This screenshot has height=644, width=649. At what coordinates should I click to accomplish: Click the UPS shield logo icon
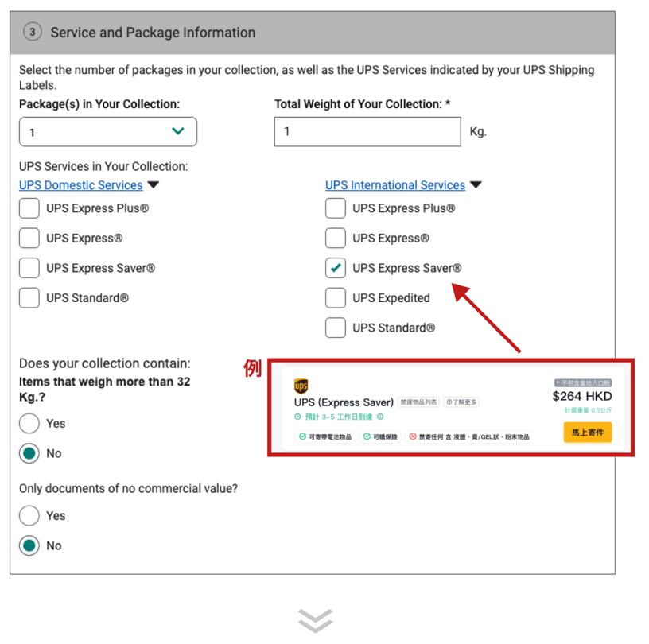(x=301, y=386)
